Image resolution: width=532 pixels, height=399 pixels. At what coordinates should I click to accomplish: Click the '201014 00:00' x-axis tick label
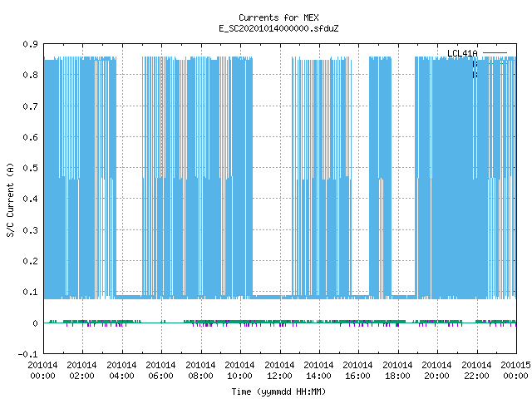point(42,371)
